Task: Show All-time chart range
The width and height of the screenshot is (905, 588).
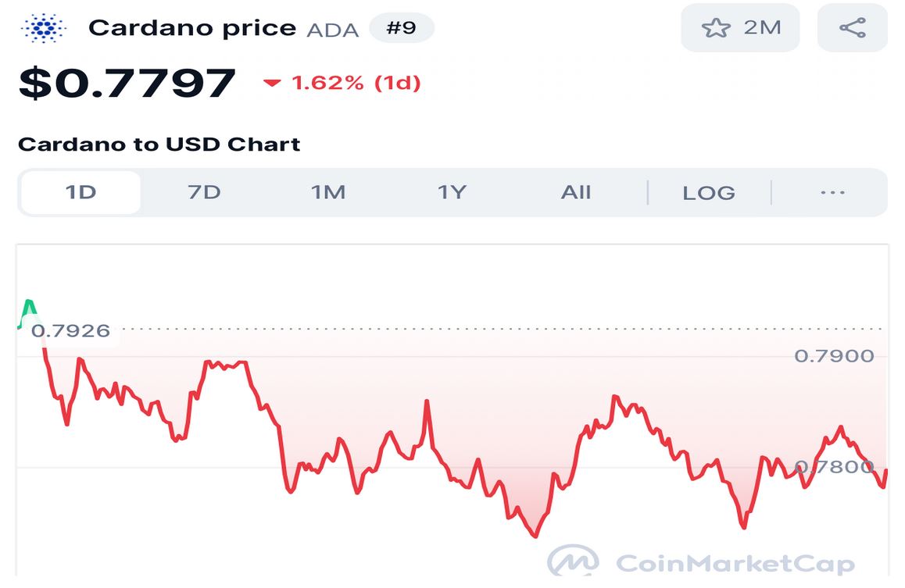Action: (576, 192)
